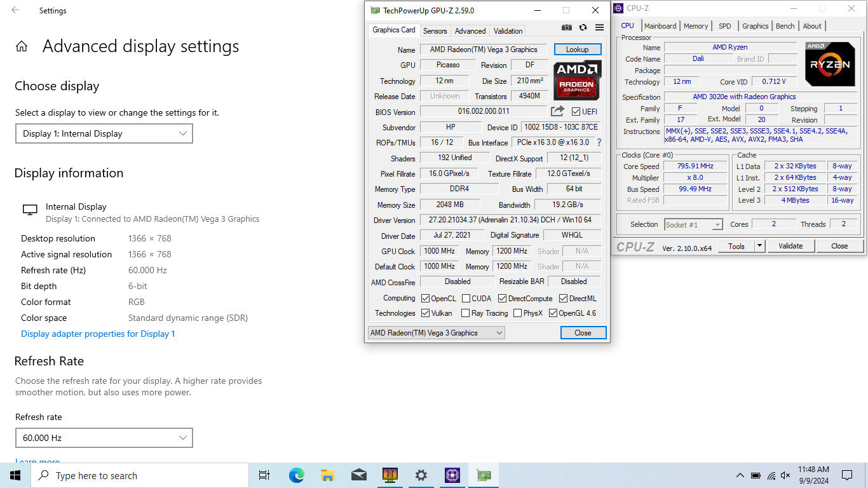Click the Ryzen logo in CPU-Z
868x488 pixels.
pos(830,64)
